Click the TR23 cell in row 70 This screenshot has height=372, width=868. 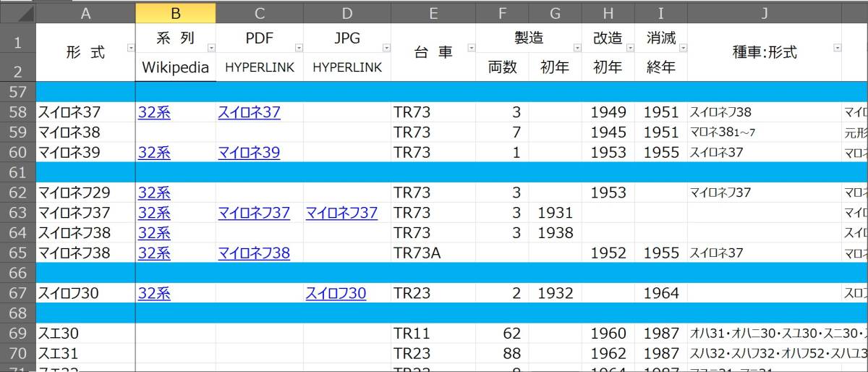point(433,354)
